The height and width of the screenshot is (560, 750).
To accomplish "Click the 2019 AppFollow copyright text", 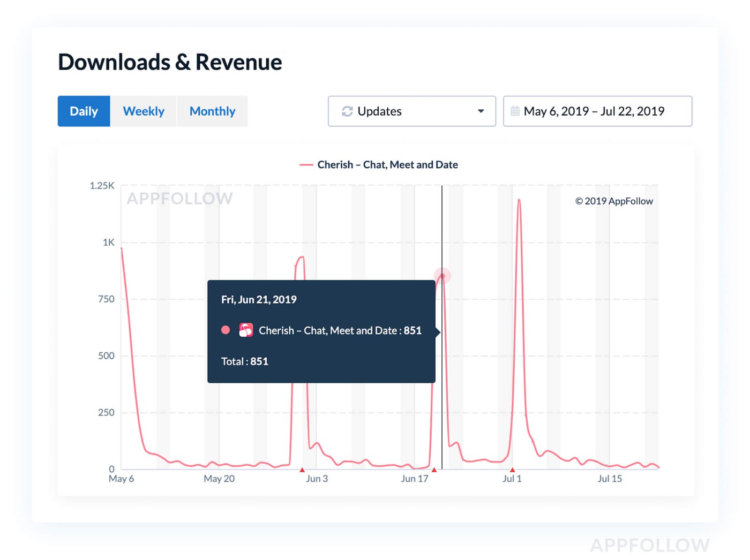I will [x=614, y=201].
